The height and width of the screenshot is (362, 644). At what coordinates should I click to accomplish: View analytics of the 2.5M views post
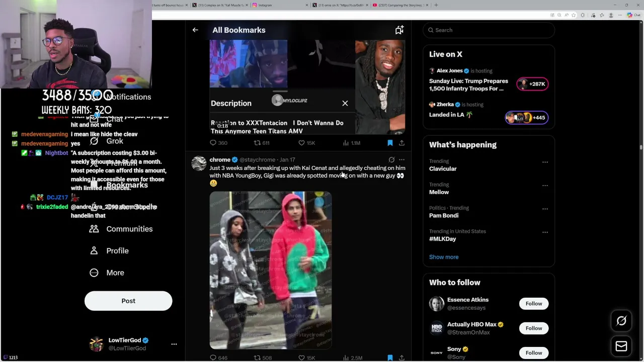point(352,358)
